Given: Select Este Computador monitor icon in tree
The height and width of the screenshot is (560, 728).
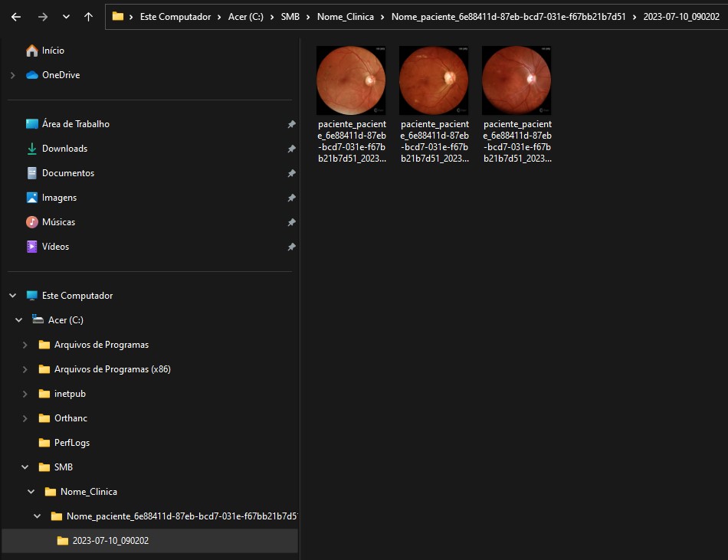Looking at the screenshot, I should pyautogui.click(x=31, y=296).
